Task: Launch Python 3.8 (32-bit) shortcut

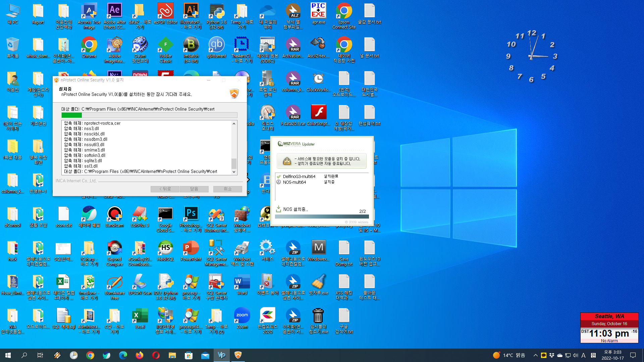Action: pos(216,16)
